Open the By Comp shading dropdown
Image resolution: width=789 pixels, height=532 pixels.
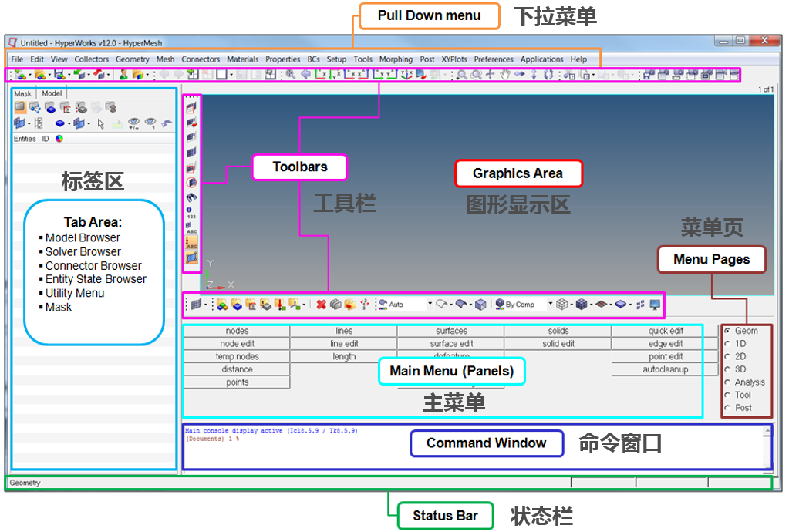tap(550, 304)
